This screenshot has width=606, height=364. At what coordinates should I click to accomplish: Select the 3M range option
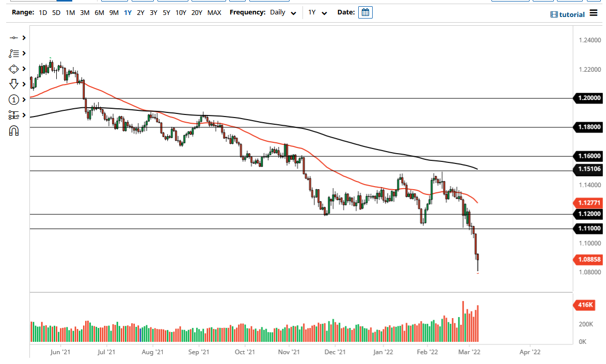click(84, 12)
